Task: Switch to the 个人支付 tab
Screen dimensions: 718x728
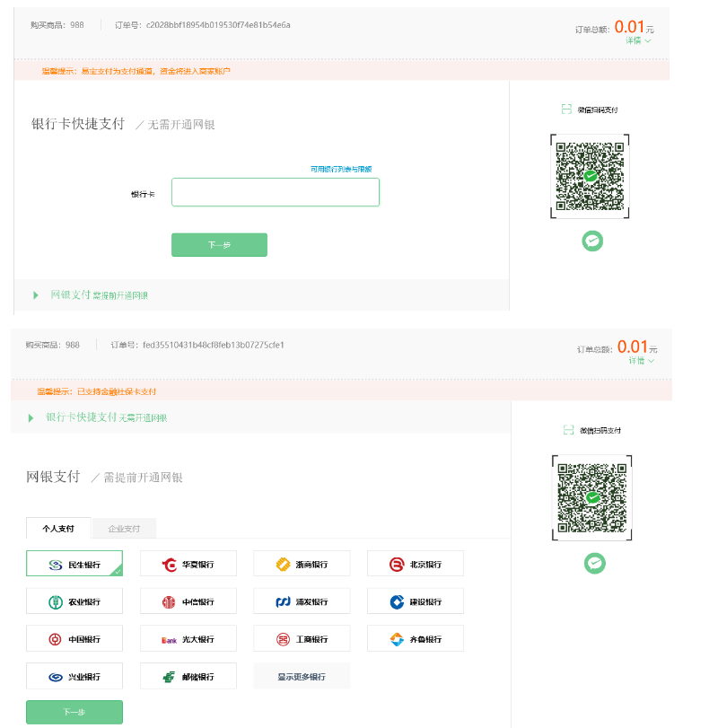Action: tap(58, 528)
